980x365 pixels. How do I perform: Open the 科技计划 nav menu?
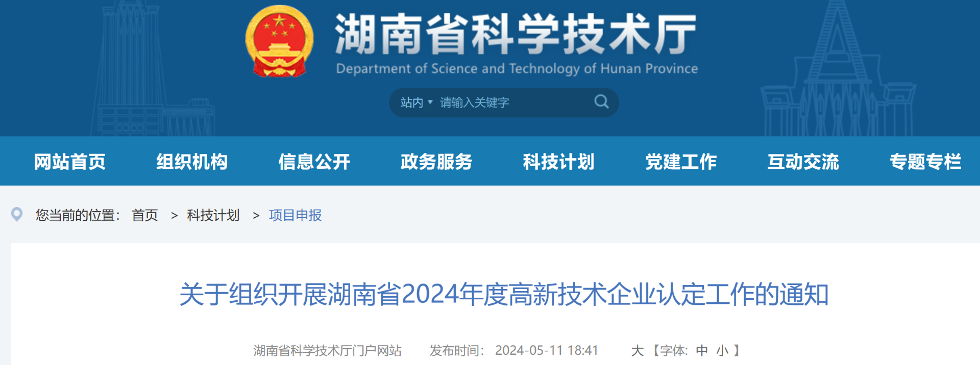click(x=558, y=162)
